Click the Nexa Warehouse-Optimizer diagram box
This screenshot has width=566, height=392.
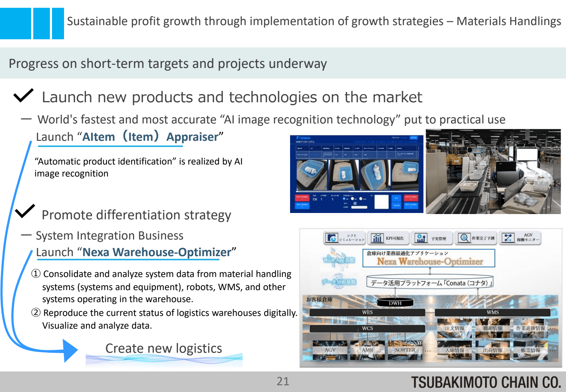tap(429, 258)
